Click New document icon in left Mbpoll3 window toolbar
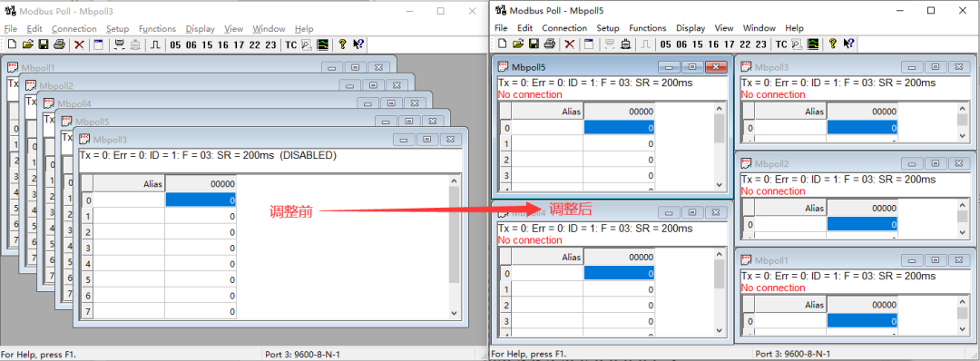Viewport: 980px width, 361px height. click(12, 44)
